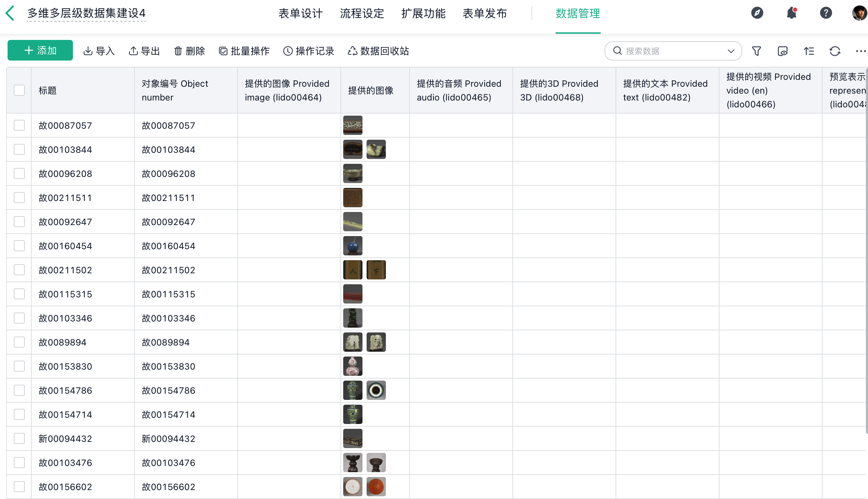
Task: Open 数据回收站 recycle bin
Action: pyautogui.click(x=378, y=51)
